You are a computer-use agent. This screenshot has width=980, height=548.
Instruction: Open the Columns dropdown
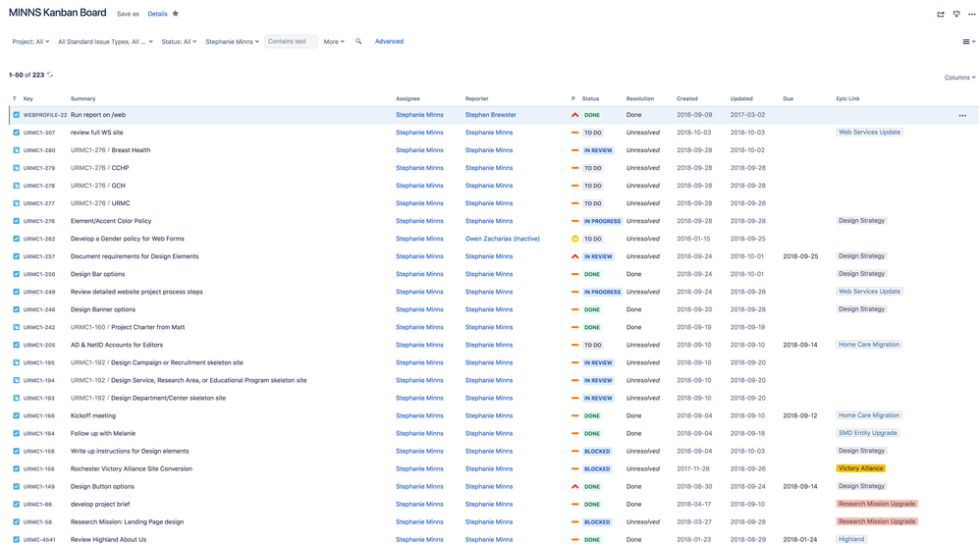point(959,78)
